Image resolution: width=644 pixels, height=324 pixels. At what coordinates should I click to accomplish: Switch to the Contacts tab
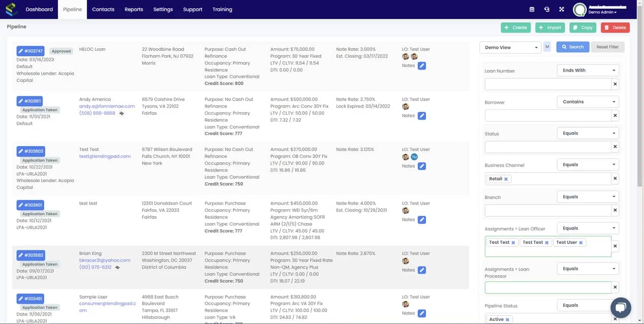pyautogui.click(x=103, y=9)
